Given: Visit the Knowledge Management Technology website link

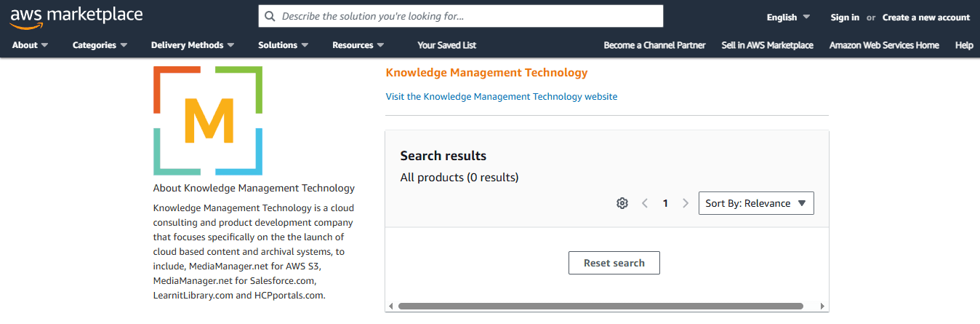Looking at the screenshot, I should click(502, 96).
